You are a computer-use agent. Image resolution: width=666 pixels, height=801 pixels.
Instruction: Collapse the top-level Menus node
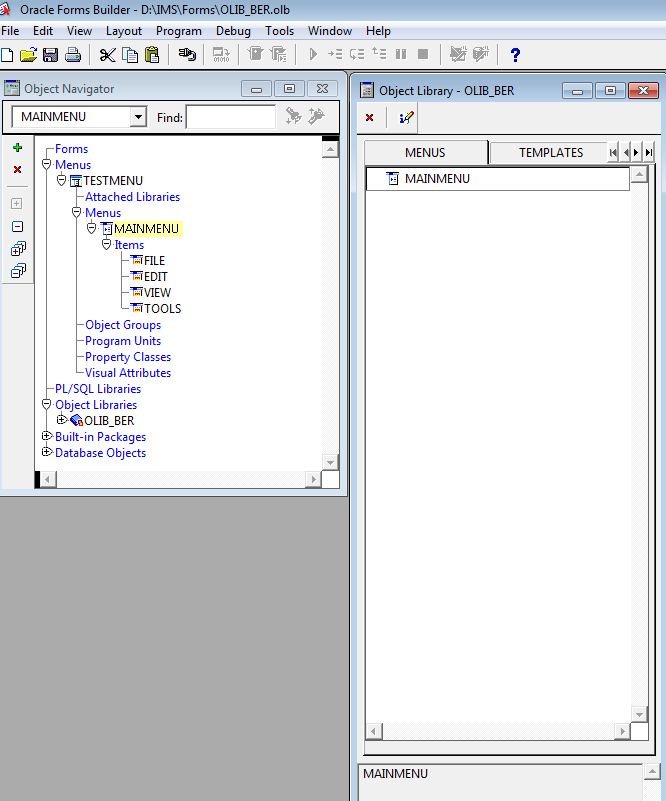pyautogui.click(x=46, y=164)
